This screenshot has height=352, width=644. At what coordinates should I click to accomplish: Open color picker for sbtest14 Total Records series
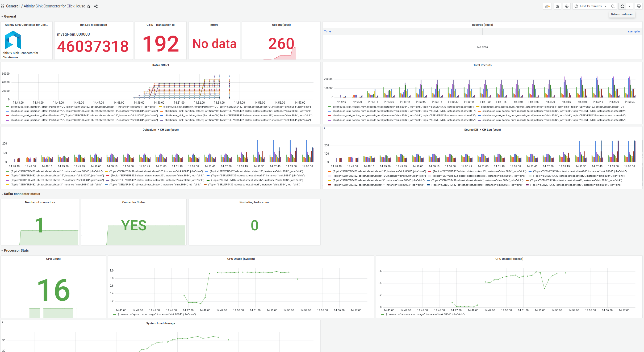pos(479,116)
